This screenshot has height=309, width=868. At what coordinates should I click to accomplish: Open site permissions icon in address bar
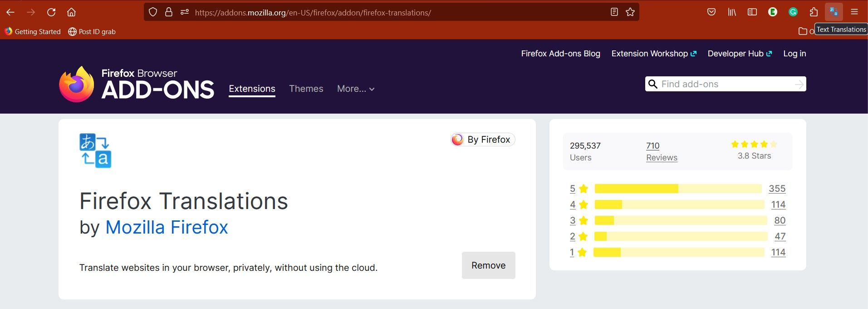(x=185, y=12)
